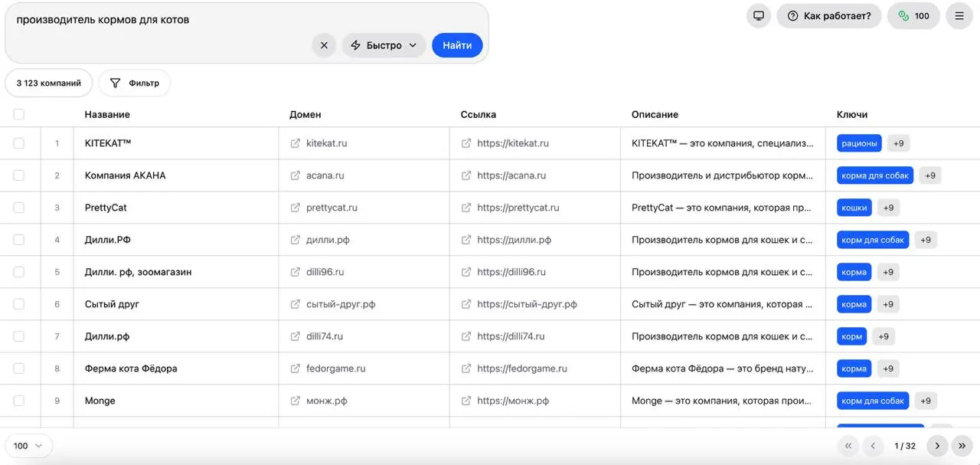This screenshot has height=465, width=980.
Task: Select the Дилли.РФ row 4 checkbox
Action: (x=18, y=240)
